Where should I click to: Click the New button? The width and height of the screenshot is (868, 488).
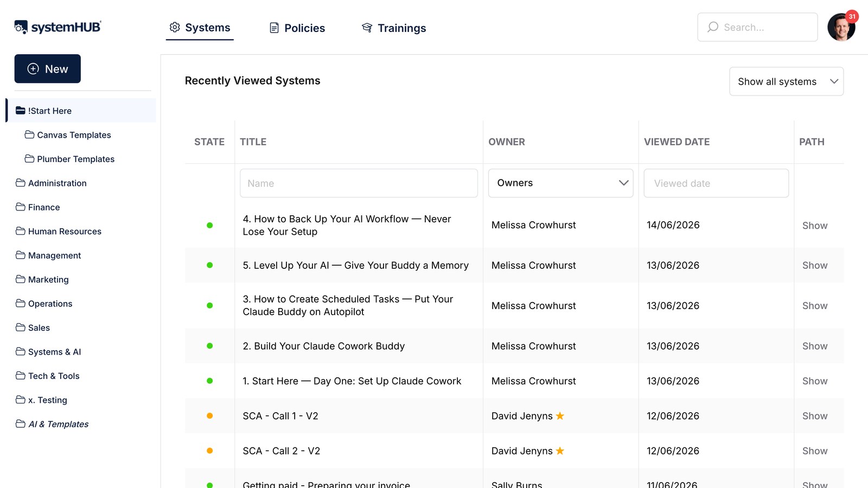48,69
